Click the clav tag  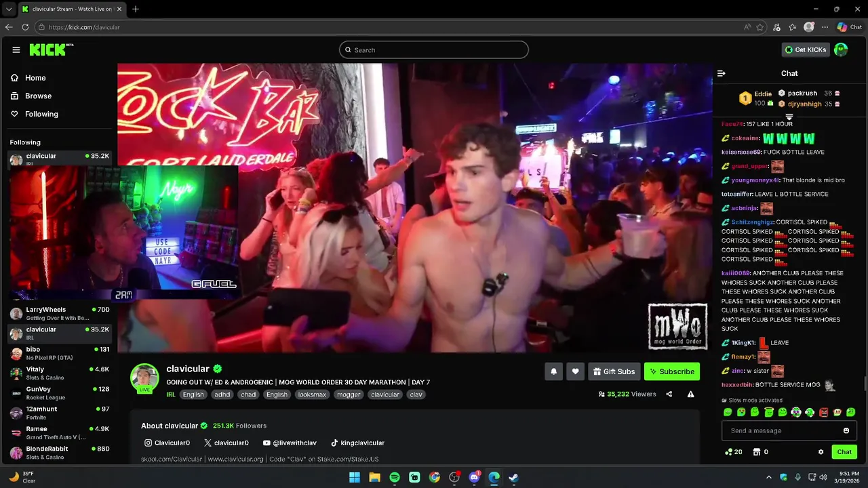tap(416, 394)
